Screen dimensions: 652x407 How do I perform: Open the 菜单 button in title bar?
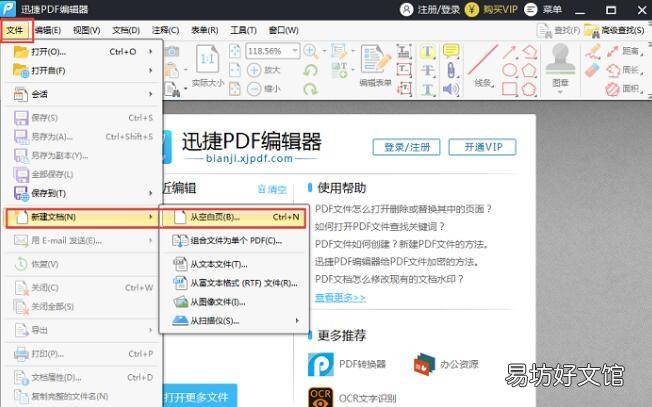pos(543,10)
